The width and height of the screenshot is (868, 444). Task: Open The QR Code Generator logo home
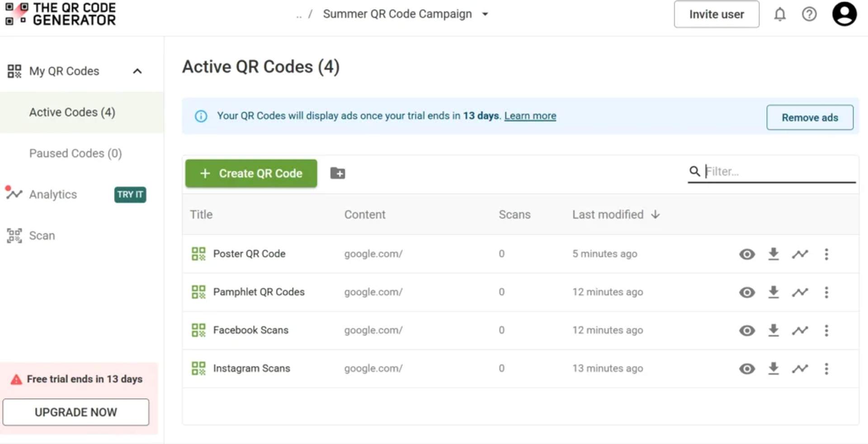[61, 14]
